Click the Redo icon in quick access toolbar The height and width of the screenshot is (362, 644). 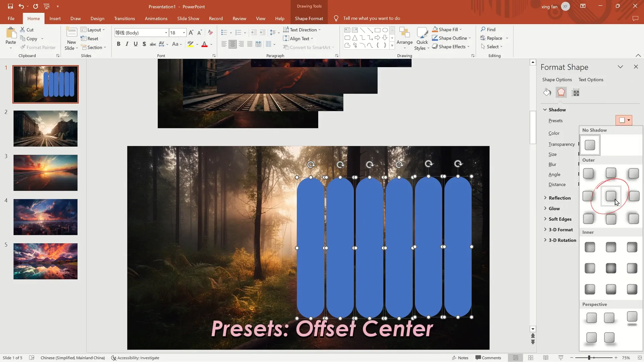[x=36, y=6]
